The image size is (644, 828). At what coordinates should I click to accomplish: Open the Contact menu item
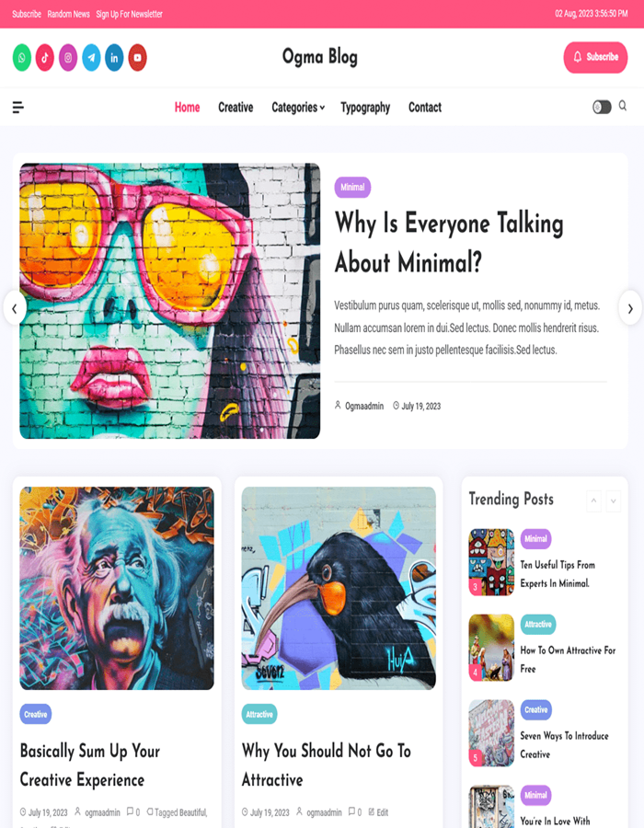[425, 108]
